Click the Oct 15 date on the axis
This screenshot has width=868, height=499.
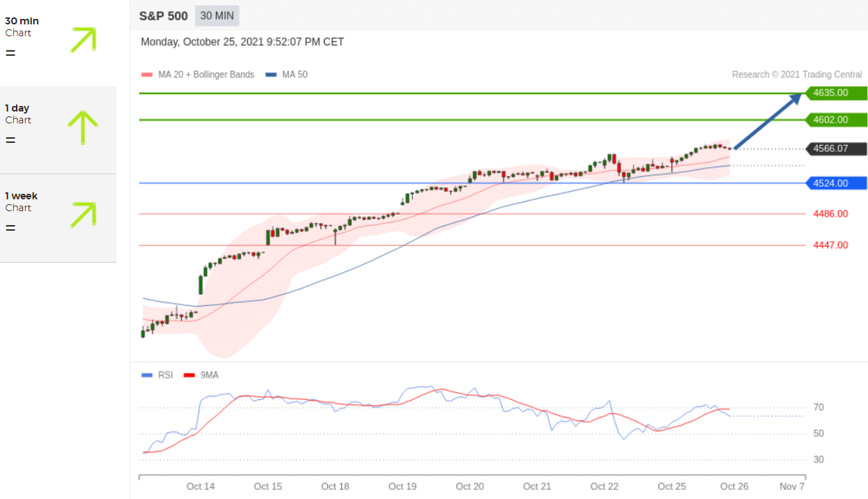(268, 486)
